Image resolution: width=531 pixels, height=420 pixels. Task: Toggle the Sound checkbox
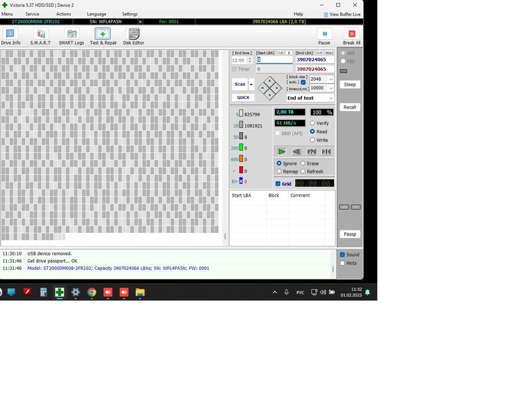tap(343, 254)
